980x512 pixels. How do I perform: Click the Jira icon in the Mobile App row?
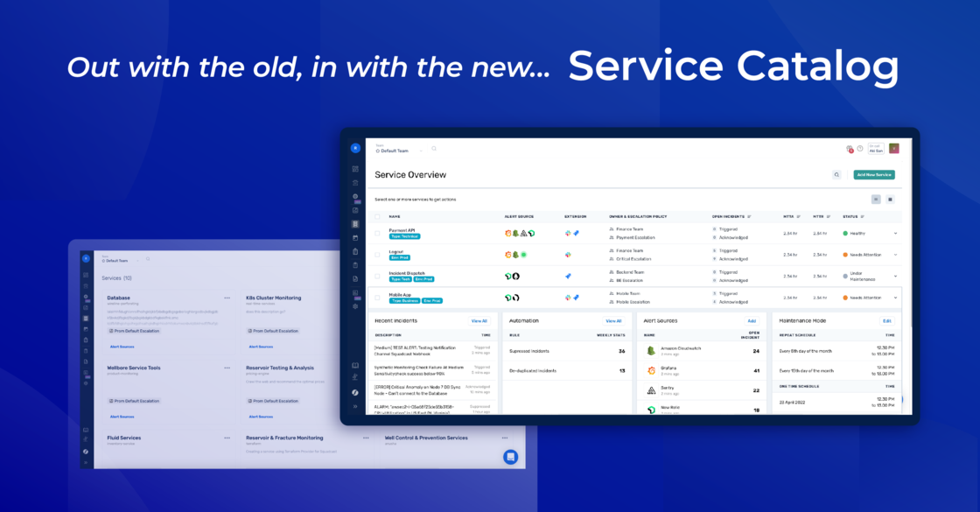click(x=577, y=298)
